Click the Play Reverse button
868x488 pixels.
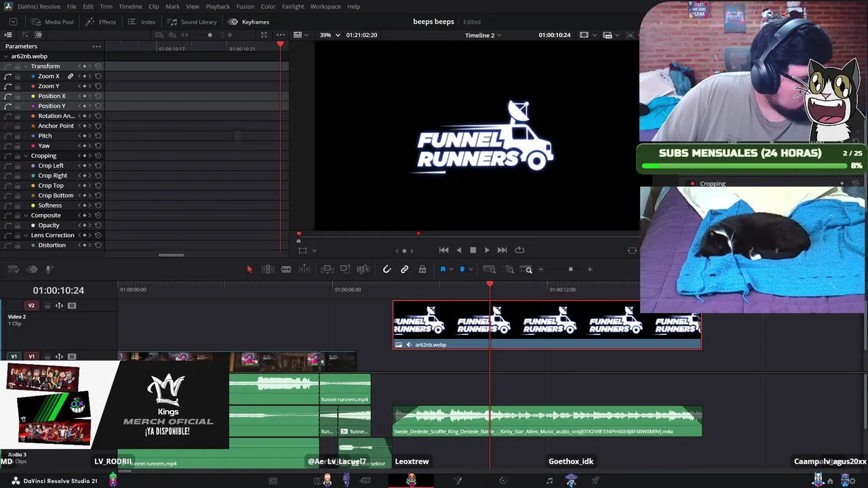459,250
